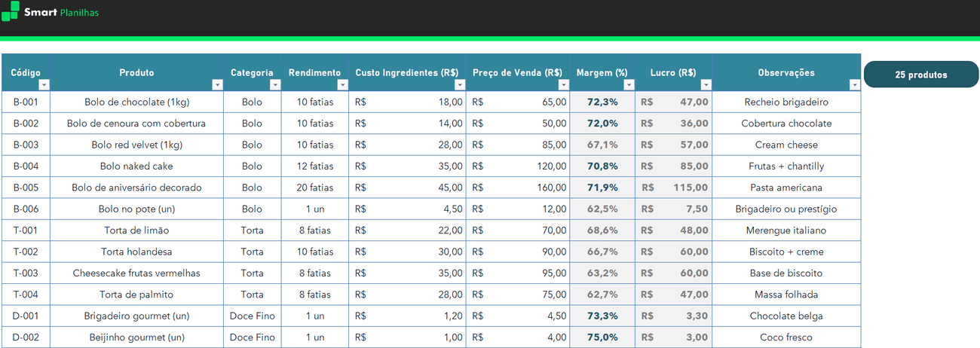Select cell Coco fresco

click(x=786, y=337)
